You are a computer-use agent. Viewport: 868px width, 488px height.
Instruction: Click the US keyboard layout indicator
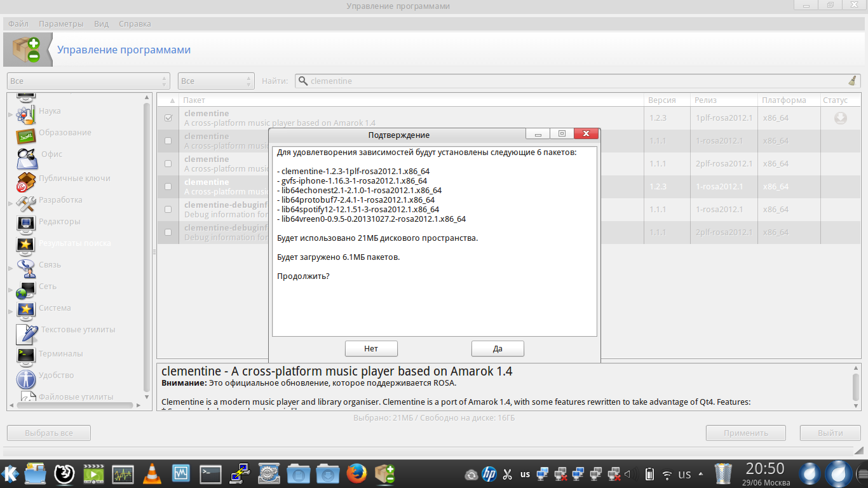point(684,475)
